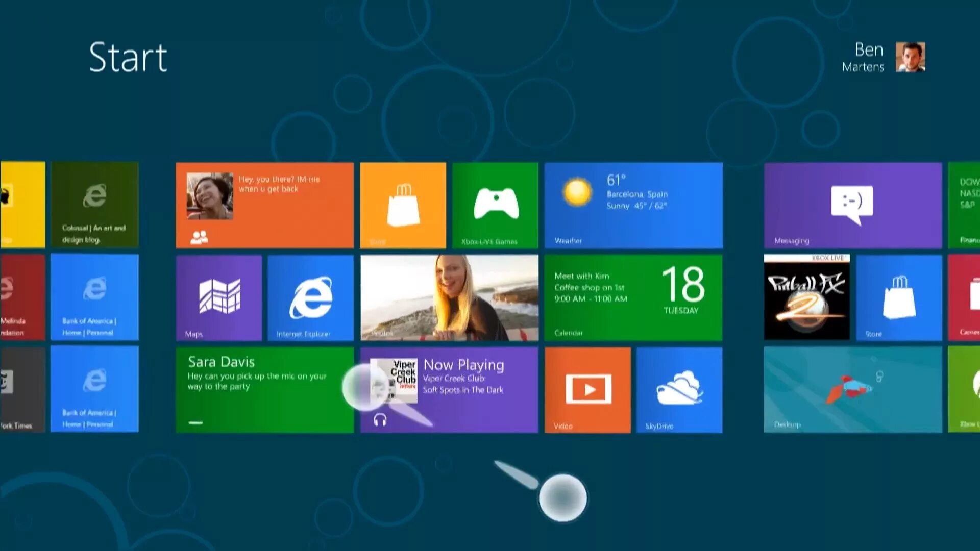The image size is (980, 551).
Task: Open the Video tile
Action: (587, 390)
